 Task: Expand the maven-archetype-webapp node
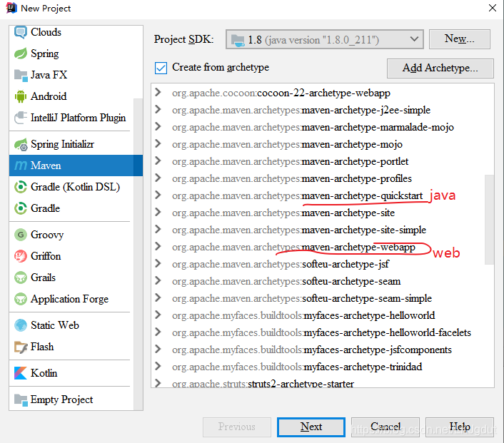pyautogui.click(x=158, y=246)
